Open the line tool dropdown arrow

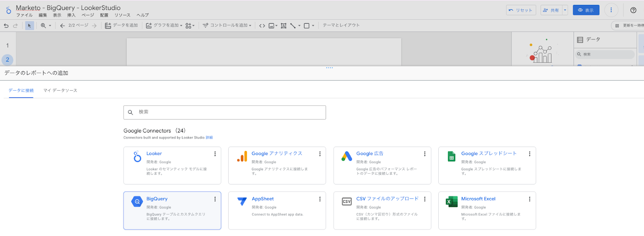pos(299,26)
